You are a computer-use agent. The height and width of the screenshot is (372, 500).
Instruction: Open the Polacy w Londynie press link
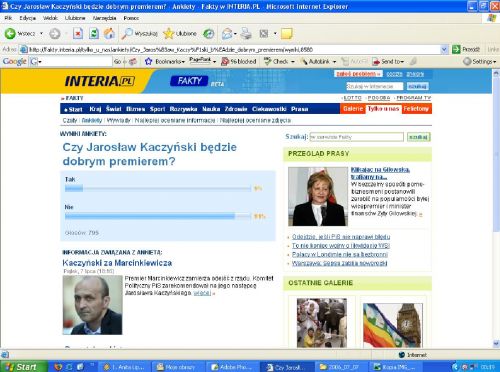340,254
